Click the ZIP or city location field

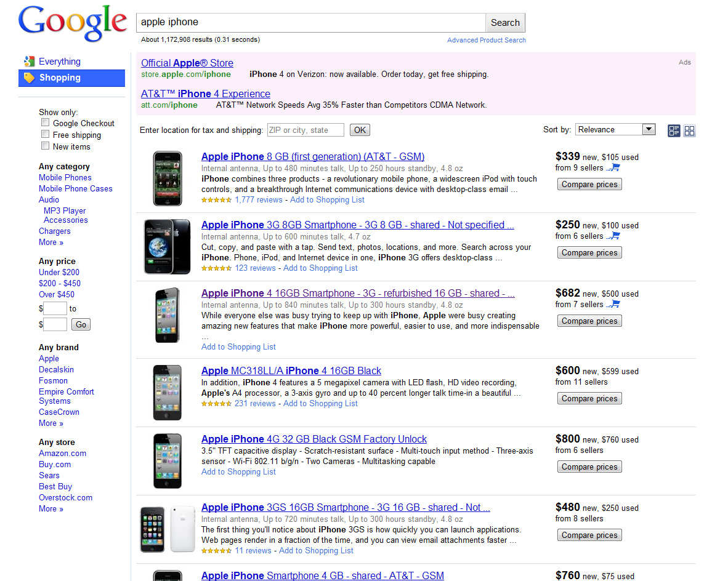coord(305,130)
